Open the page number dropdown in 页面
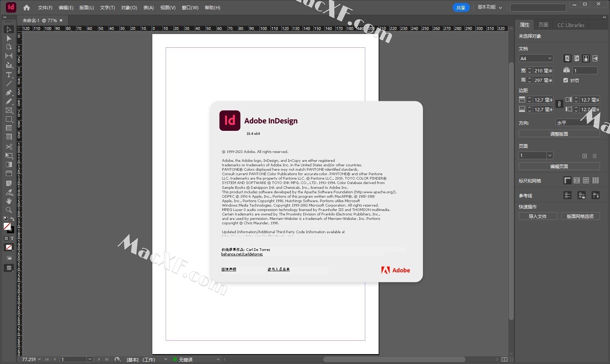Screen dimensions: 610x364 (550, 156)
